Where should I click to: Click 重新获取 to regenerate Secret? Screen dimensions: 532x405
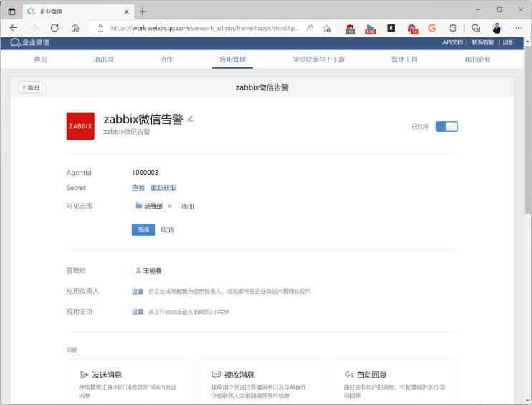pyautogui.click(x=163, y=188)
